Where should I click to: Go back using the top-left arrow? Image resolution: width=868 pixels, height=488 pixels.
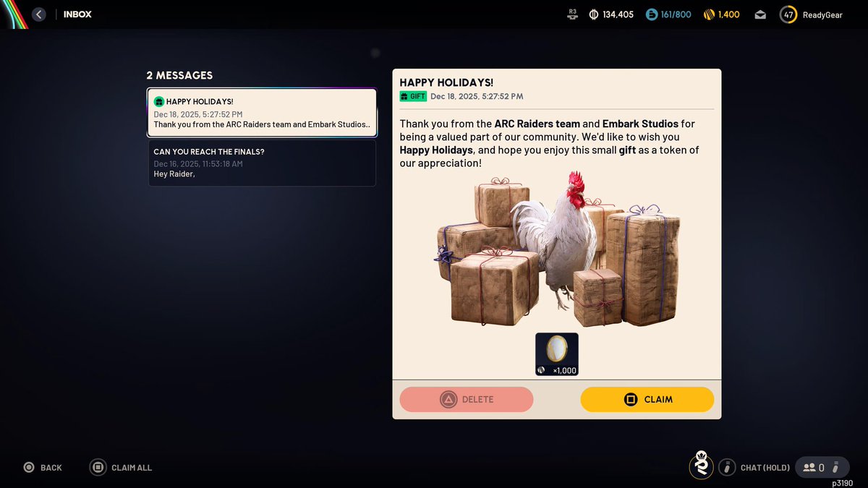(39, 14)
